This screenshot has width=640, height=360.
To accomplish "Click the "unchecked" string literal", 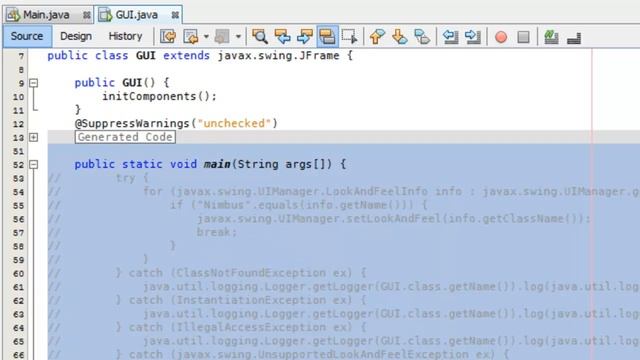I will 234,124.
